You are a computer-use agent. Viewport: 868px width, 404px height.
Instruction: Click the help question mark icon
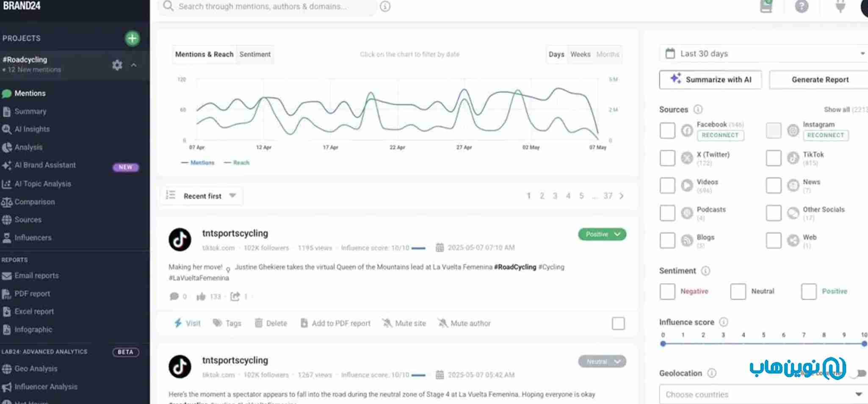(801, 6)
